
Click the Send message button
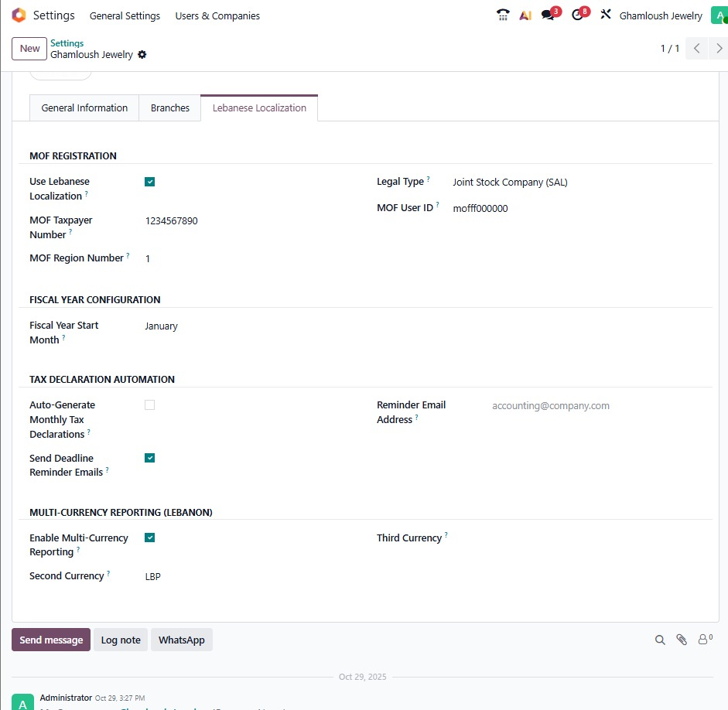pyautogui.click(x=51, y=640)
